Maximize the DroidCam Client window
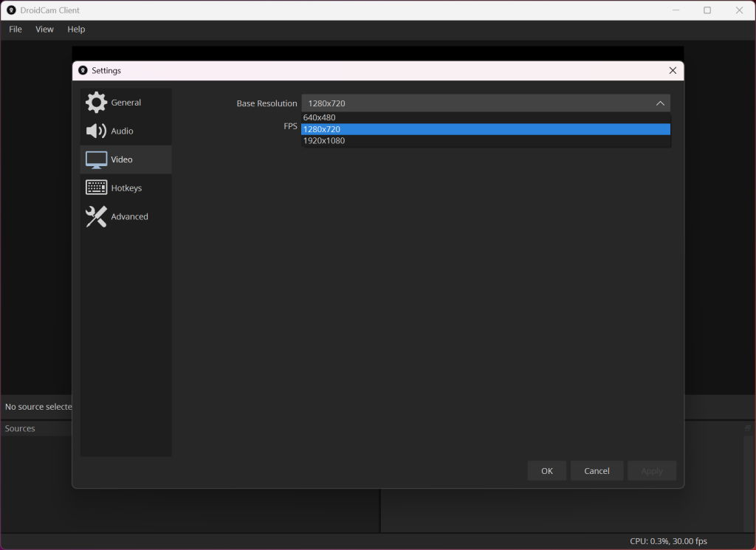Viewport: 756px width, 550px height. (707, 10)
